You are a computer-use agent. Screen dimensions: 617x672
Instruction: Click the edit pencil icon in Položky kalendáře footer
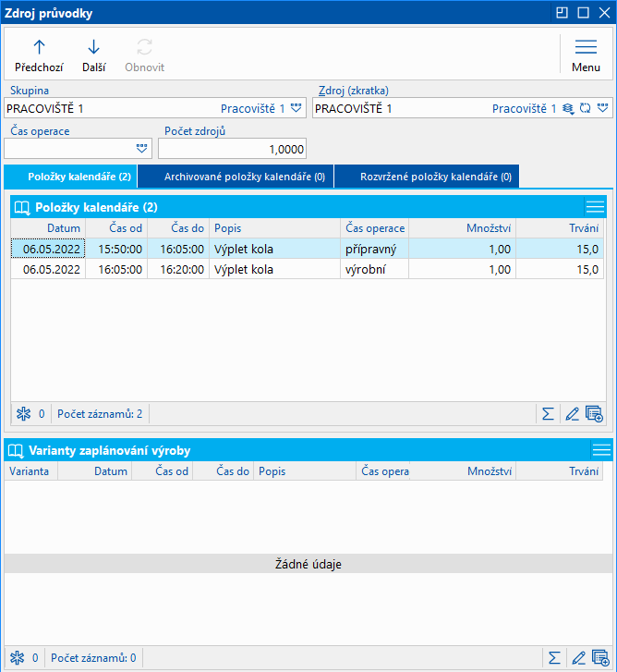pyautogui.click(x=572, y=414)
